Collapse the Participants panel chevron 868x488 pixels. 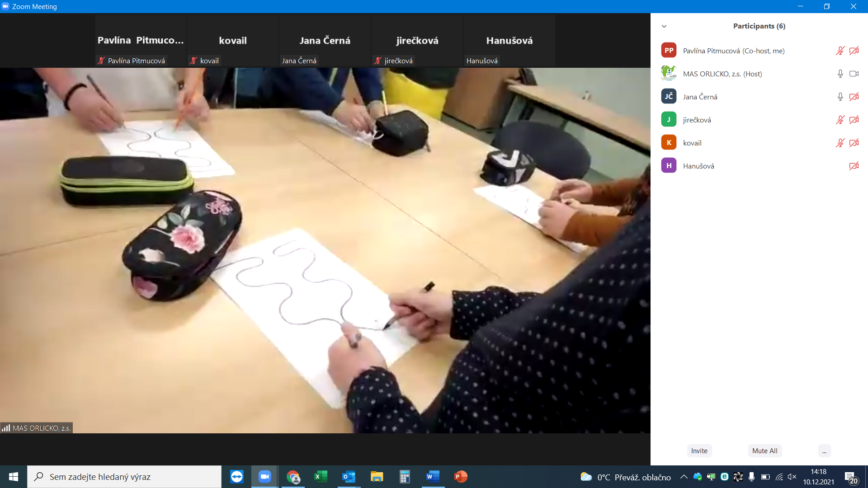point(664,26)
